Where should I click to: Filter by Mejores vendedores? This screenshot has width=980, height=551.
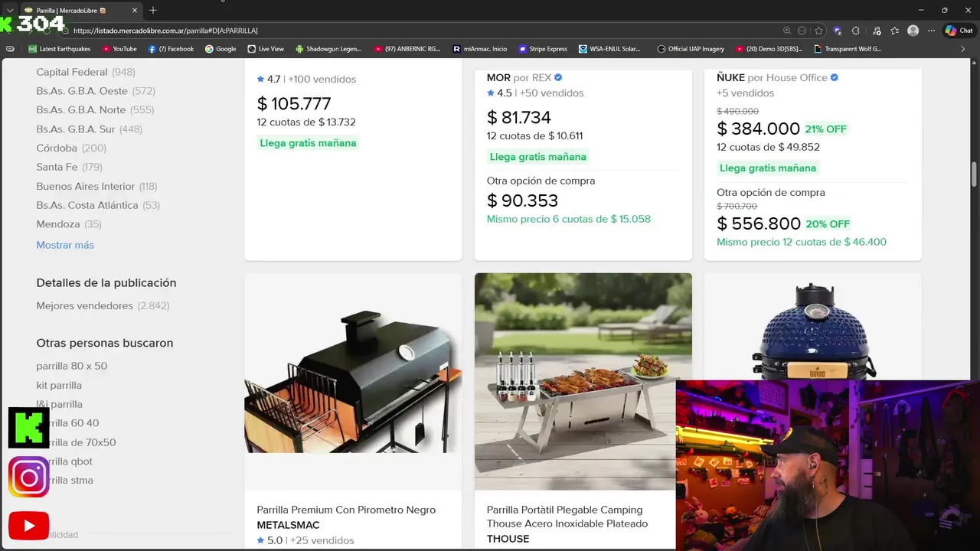pos(103,305)
